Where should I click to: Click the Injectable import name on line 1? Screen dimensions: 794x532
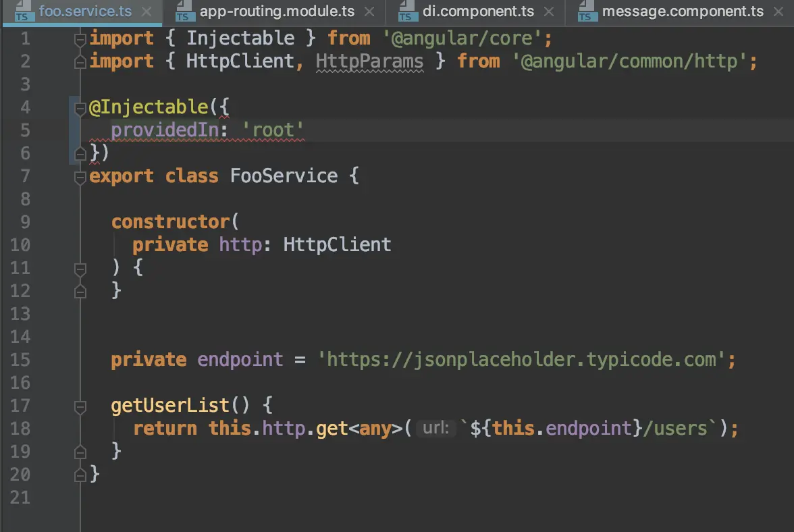[x=240, y=38]
